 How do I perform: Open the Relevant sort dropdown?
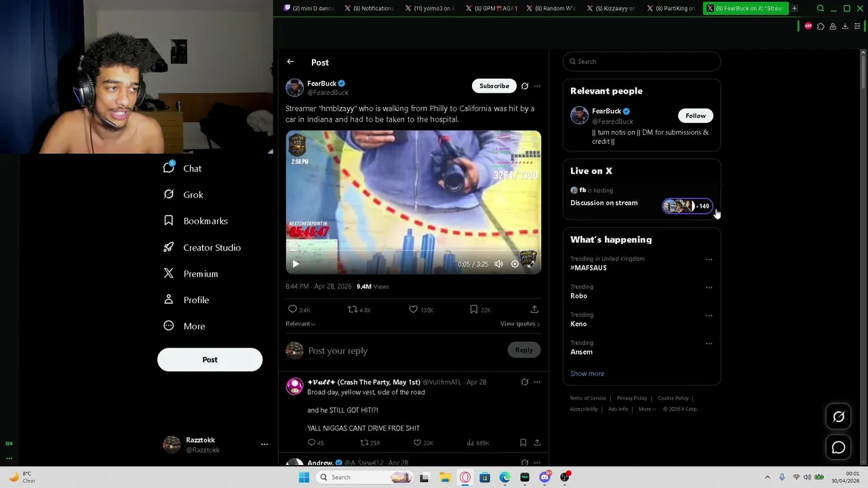300,323
